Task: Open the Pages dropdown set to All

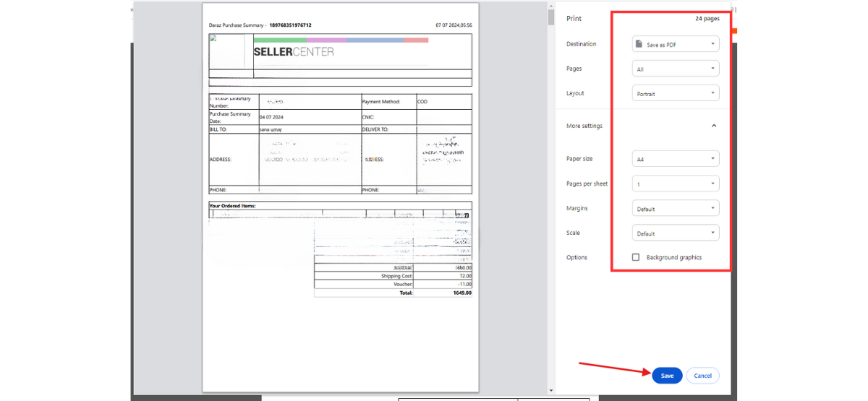Action: (675, 69)
